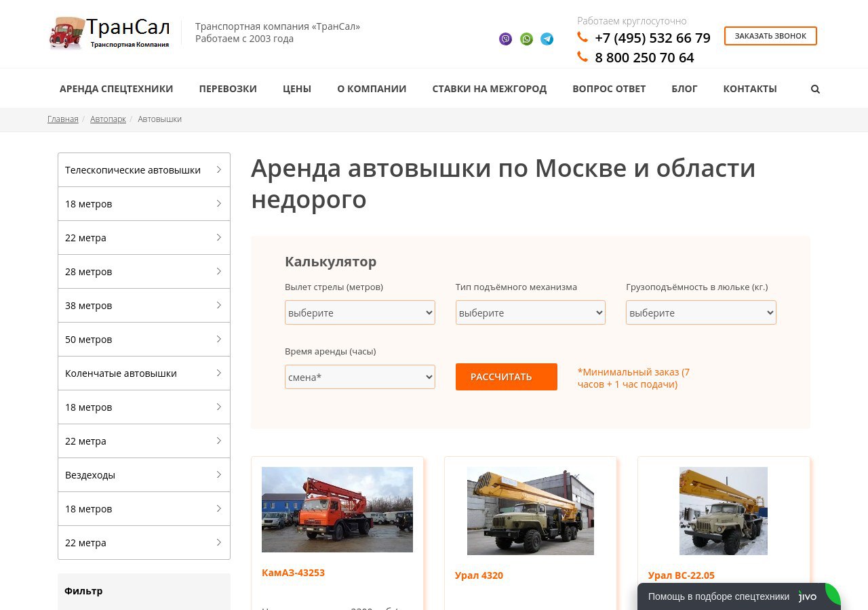Open the Урал 4320 product link
Viewport: 868px width, 610px height.
(479, 575)
